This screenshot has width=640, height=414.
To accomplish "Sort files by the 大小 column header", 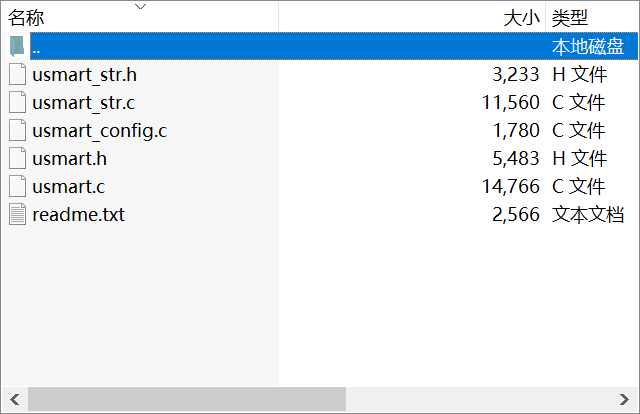I will 520,18.
